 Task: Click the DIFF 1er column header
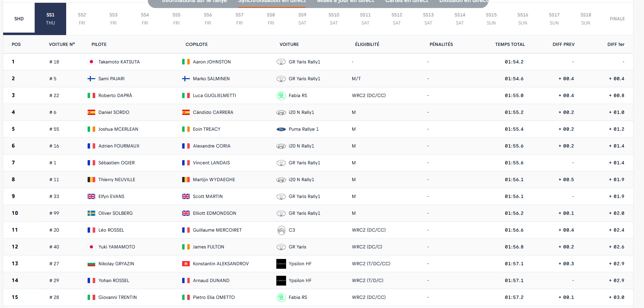616,45
